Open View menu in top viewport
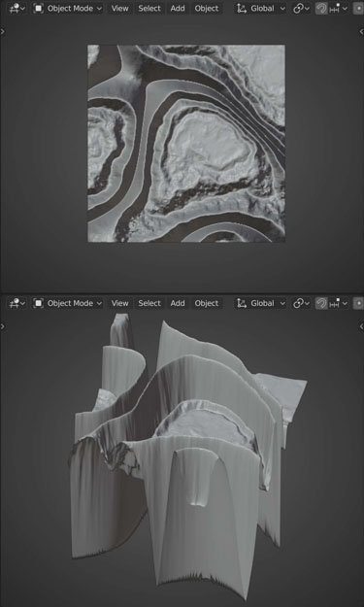This screenshot has height=607, width=364. click(120, 8)
